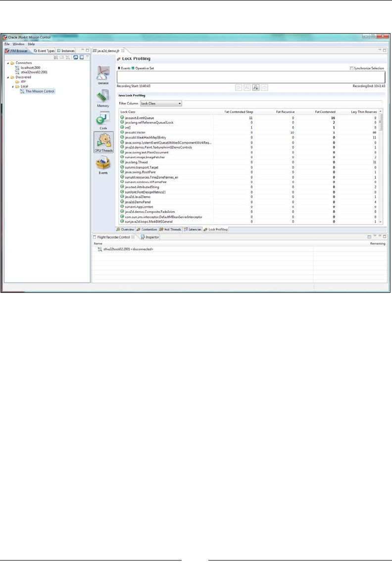Image resolution: width=392 pixels, height=565 pixels.
Task: Collapse the Local tree node
Action: click(x=13, y=87)
